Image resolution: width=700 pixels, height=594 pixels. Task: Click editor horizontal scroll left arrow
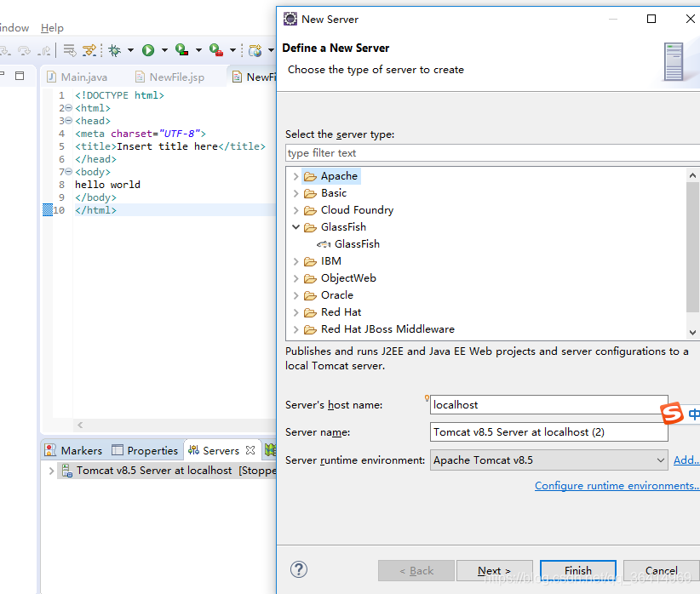[x=80, y=425]
